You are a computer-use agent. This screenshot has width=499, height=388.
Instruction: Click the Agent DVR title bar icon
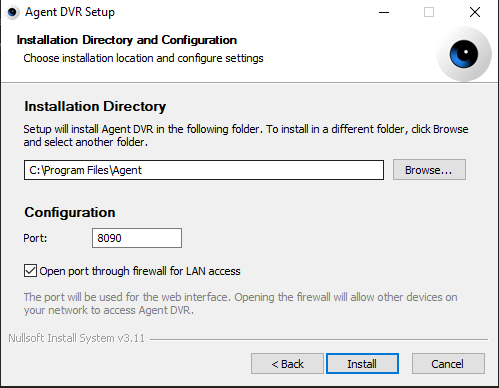point(12,12)
